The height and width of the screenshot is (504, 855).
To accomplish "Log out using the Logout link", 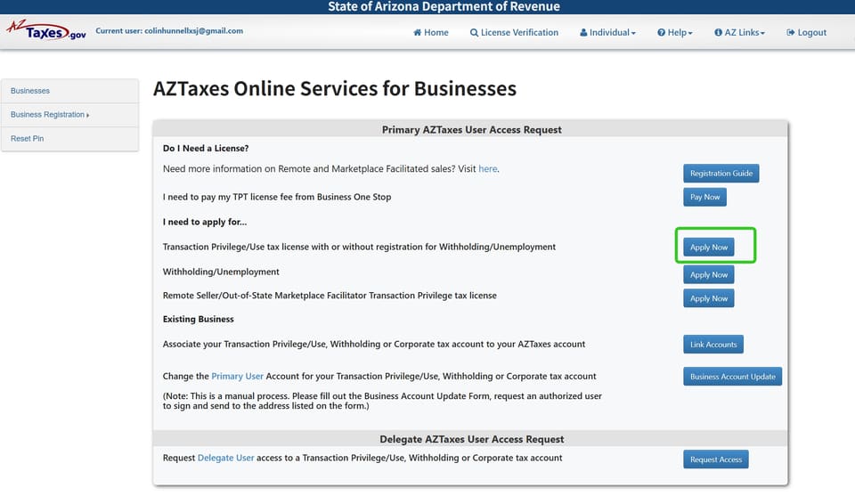I will (x=807, y=33).
